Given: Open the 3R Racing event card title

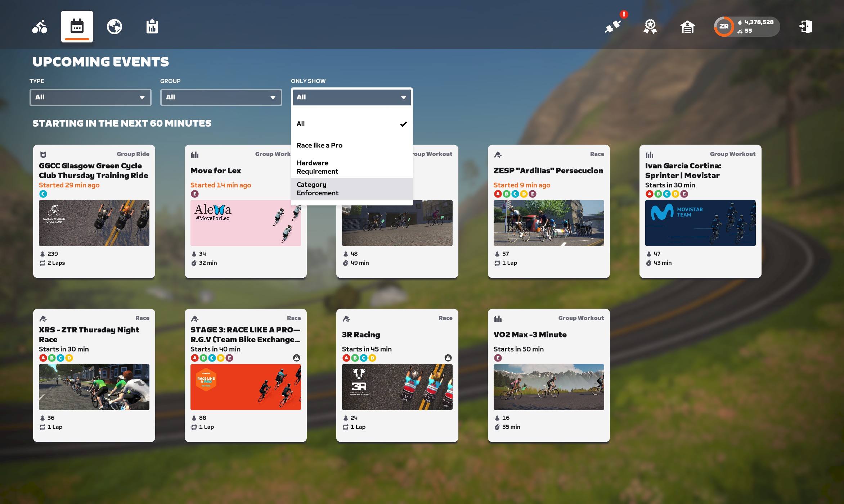Looking at the screenshot, I should [361, 335].
